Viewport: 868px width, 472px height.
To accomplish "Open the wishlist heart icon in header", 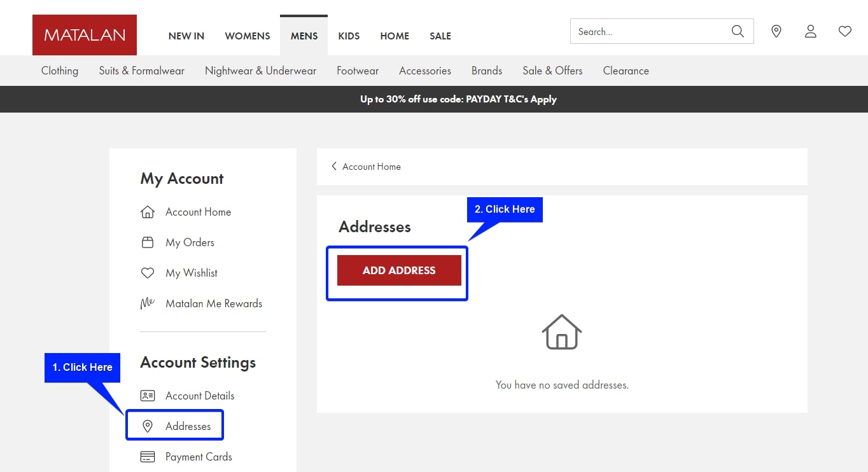I will tap(844, 31).
